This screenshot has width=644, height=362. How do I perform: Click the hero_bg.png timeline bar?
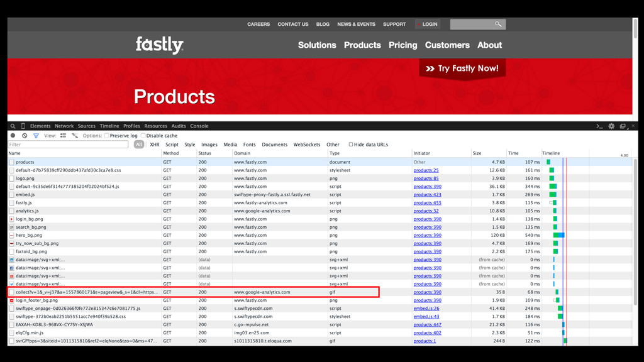558,235
